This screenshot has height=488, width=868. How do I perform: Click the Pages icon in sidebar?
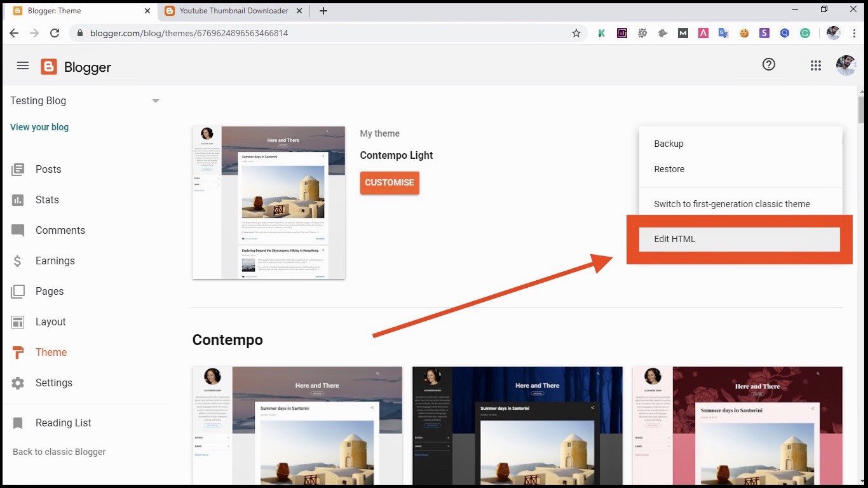[18, 291]
